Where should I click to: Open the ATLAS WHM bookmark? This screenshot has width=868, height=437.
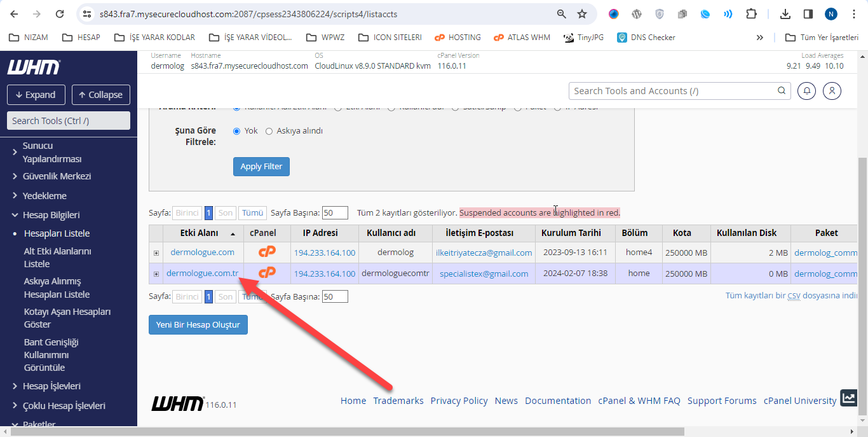[522, 38]
